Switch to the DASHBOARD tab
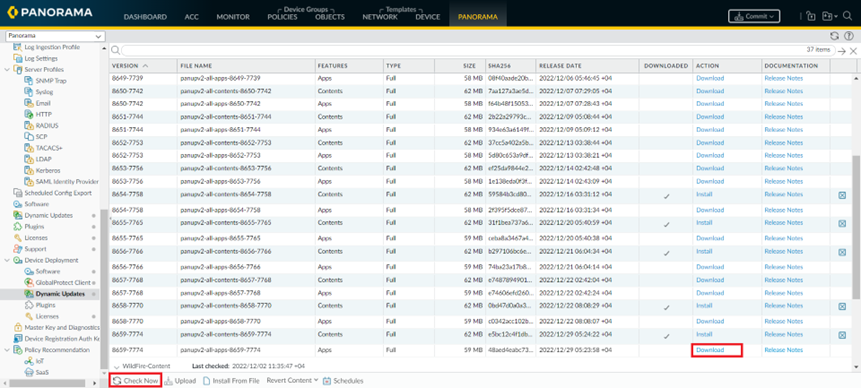Image resolution: width=861 pixels, height=388 pixels. click(x=145, y=17)
